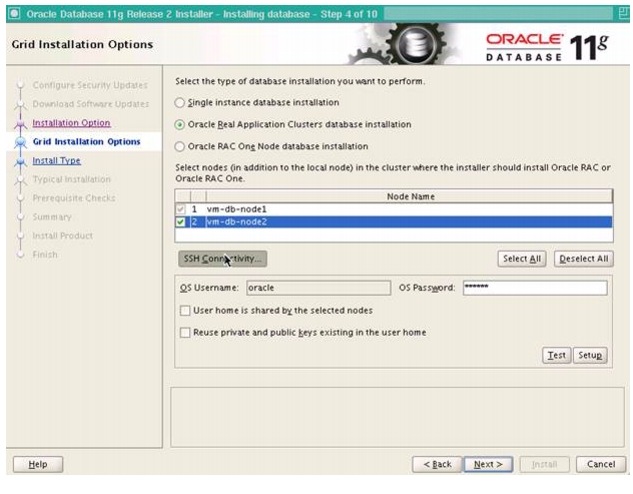Open installer Help
Image resolution: width=633 pixels, height=494 pixels.
[x=38, y=465]
